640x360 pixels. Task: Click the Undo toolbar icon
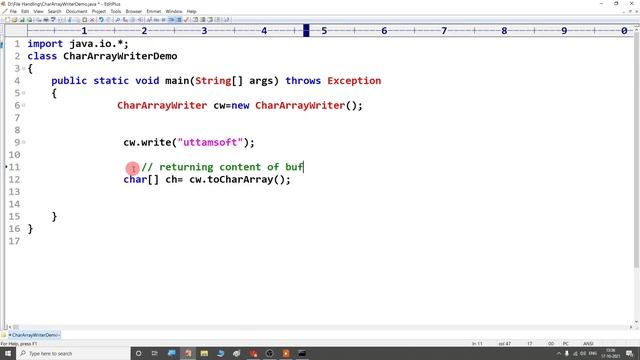(x=101, y=20)
